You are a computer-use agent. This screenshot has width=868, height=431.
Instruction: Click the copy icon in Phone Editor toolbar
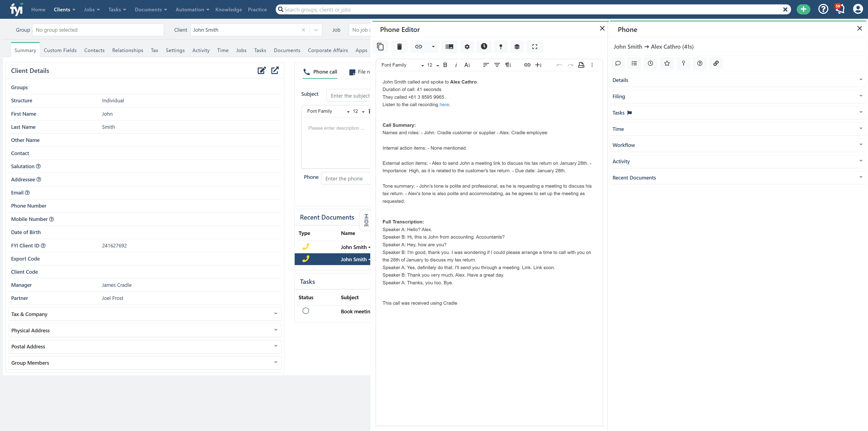380,47
